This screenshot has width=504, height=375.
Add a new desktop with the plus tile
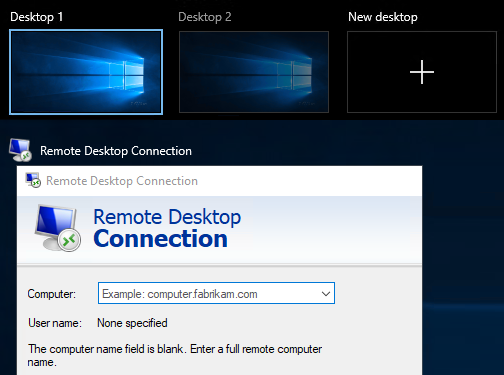pos(422,72)
